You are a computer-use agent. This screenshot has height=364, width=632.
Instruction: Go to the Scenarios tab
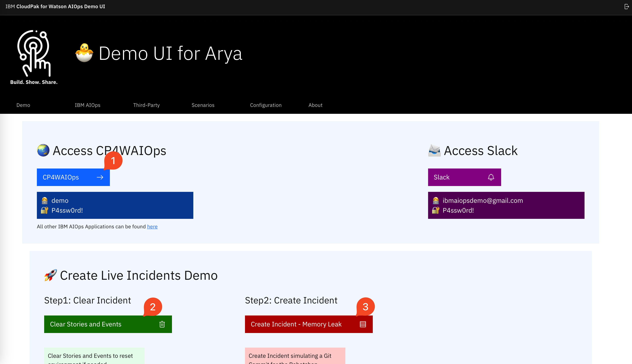pyautogui.click(x=203, y=105)
